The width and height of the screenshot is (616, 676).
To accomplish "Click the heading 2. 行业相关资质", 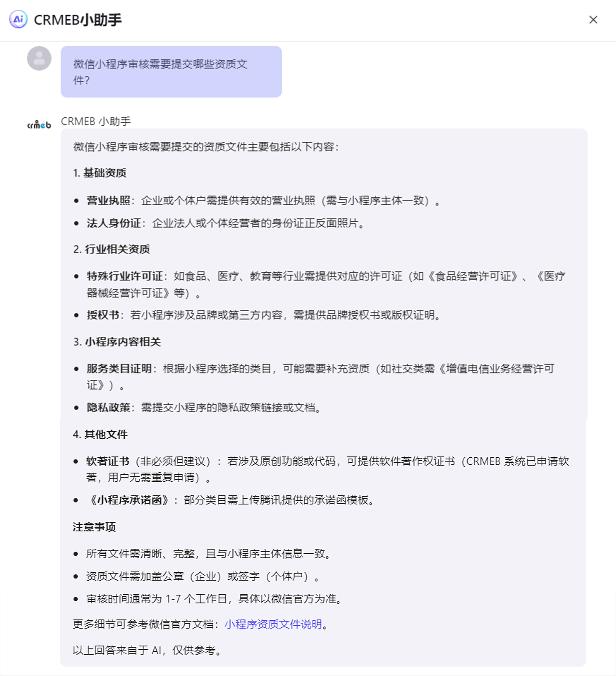I will click(x=111, y=249).
